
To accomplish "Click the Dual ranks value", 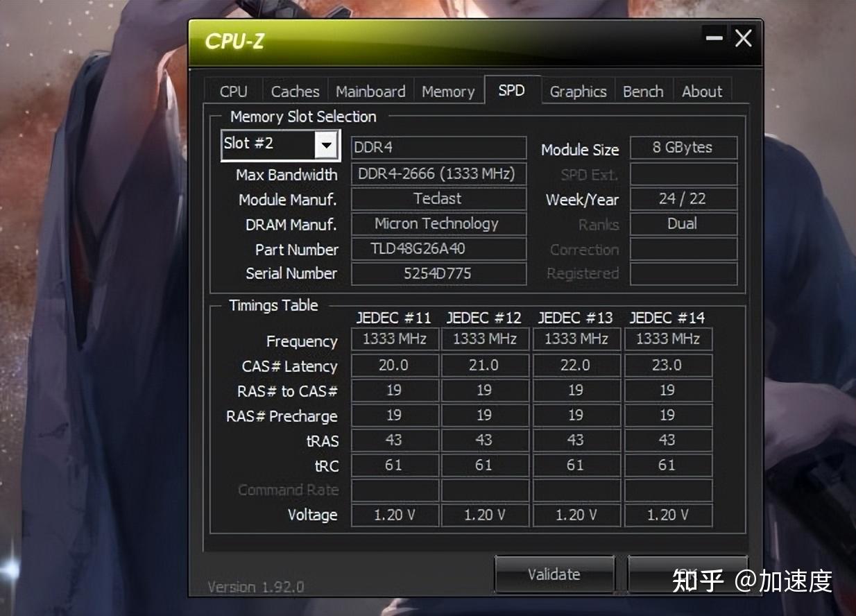I will (683, 223).
